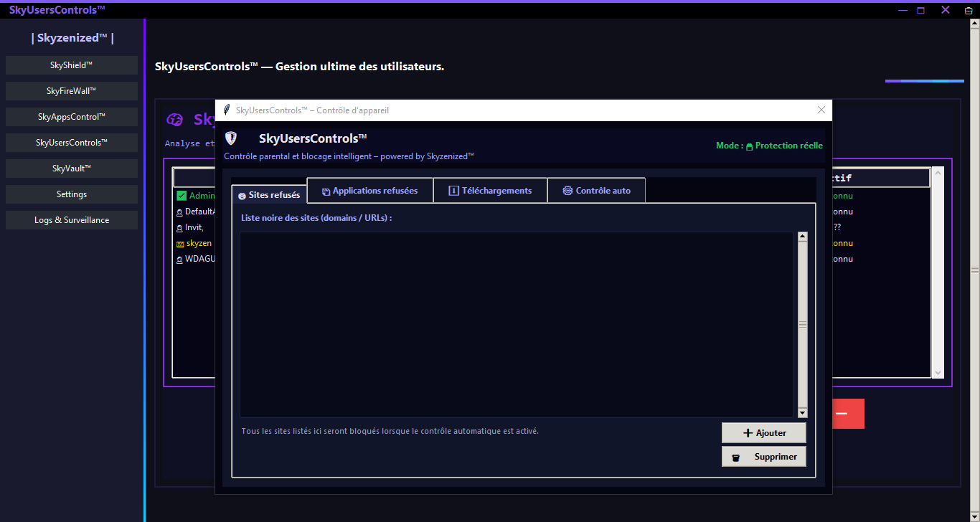980x522 pixels.
Task: Click the blacklist scrollbar down arrow
Action: coord(803,413)
